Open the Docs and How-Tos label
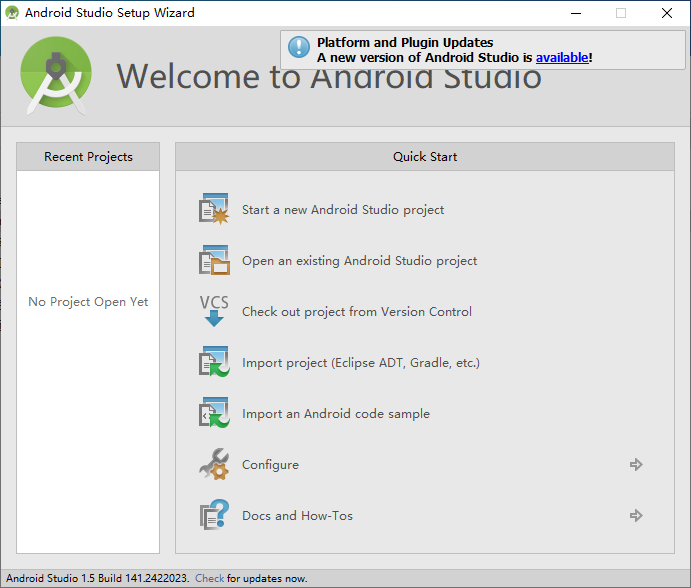691x588 pixels. click(297, 516)
